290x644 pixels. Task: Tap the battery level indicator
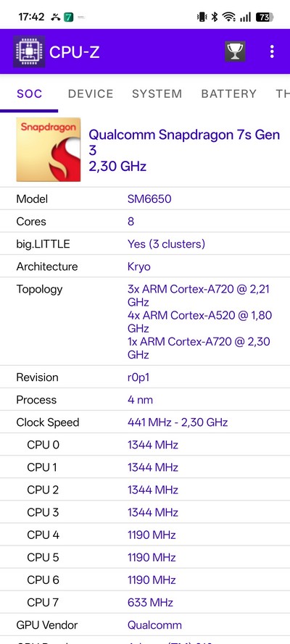(265, 17)
